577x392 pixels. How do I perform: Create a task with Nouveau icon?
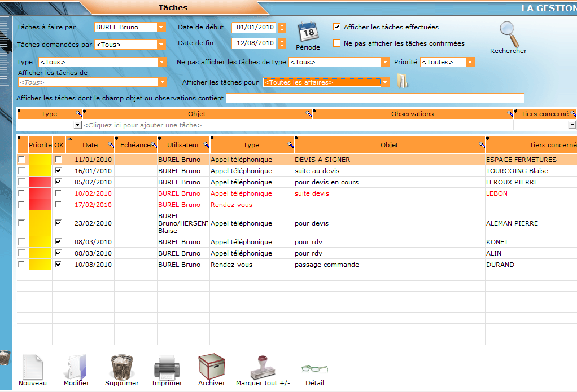click(32, 367)
